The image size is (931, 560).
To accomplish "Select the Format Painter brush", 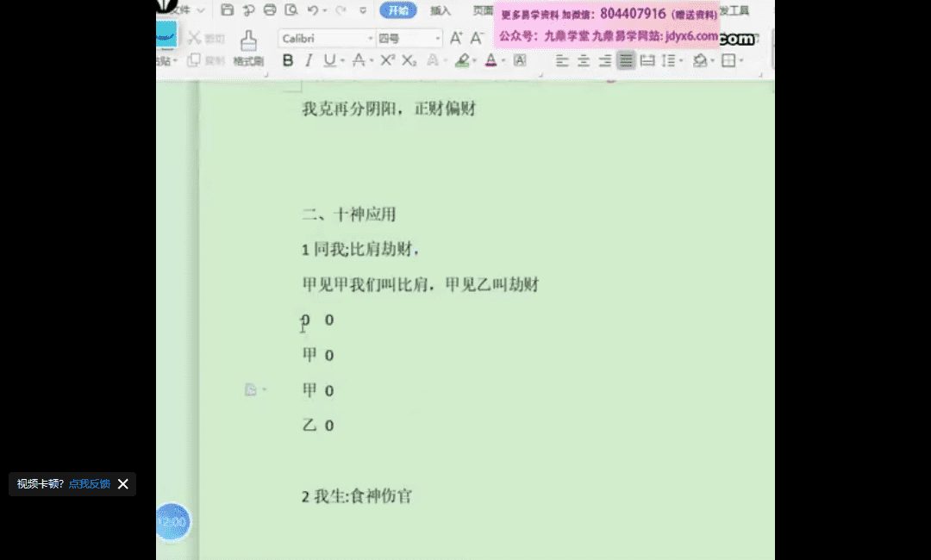I will pos(248,47).
